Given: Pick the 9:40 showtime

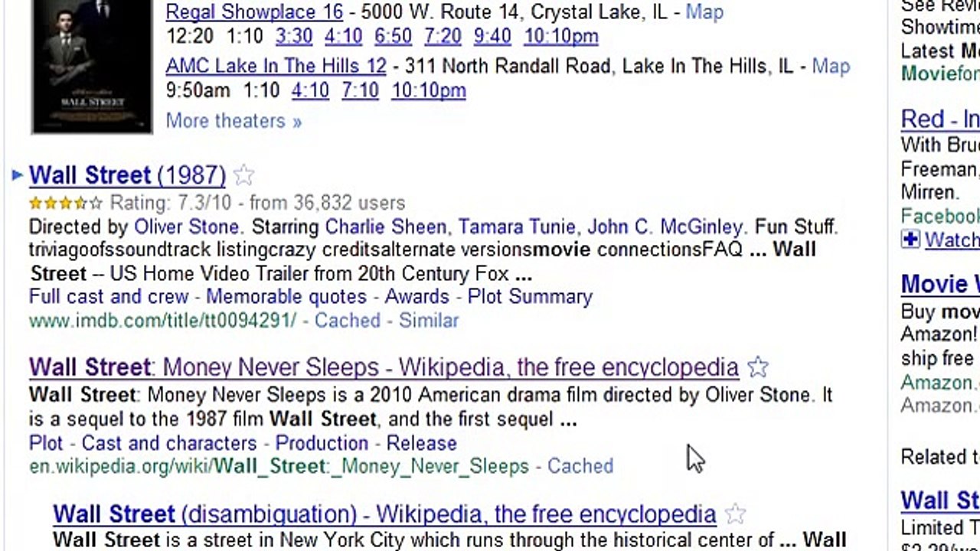Looking at the screenshot, I should coord(492,36).
